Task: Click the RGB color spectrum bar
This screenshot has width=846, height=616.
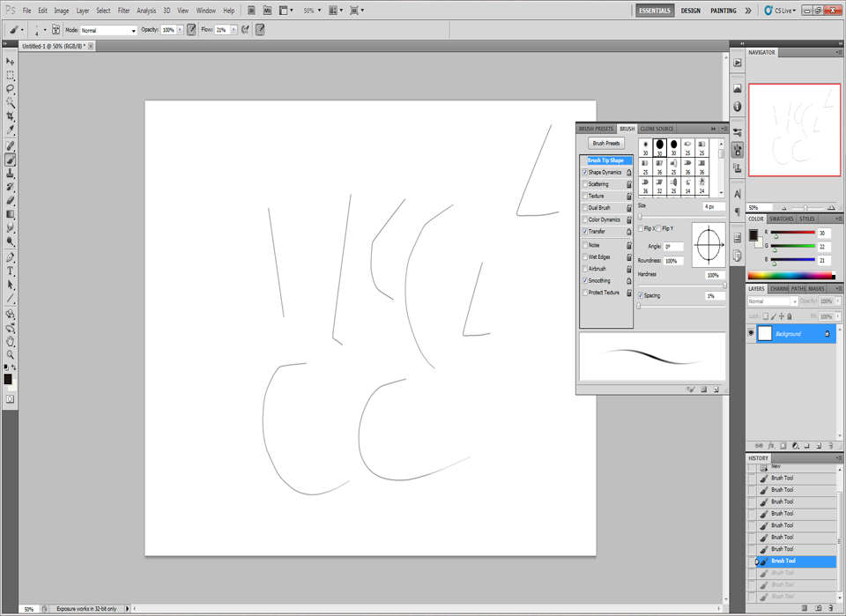Action: coord(790,276)
